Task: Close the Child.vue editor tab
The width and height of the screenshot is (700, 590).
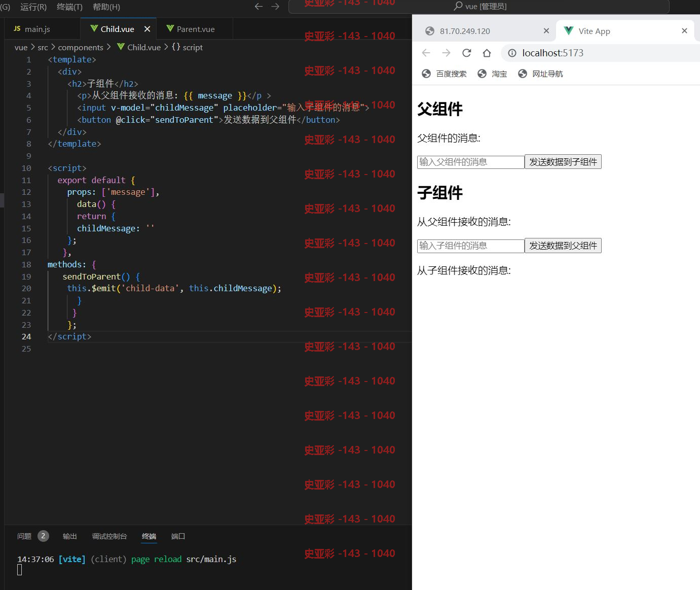Action: (147, 29)
